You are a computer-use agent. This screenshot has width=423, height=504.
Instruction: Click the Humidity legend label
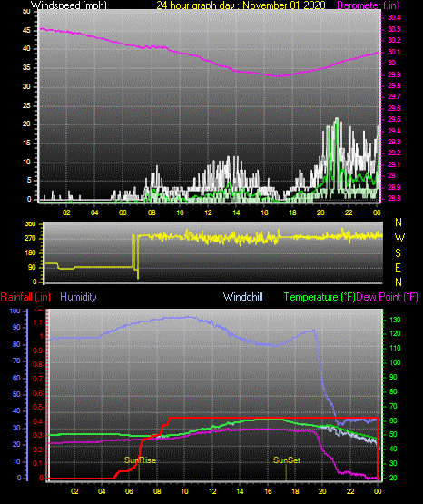coord(78,297)
